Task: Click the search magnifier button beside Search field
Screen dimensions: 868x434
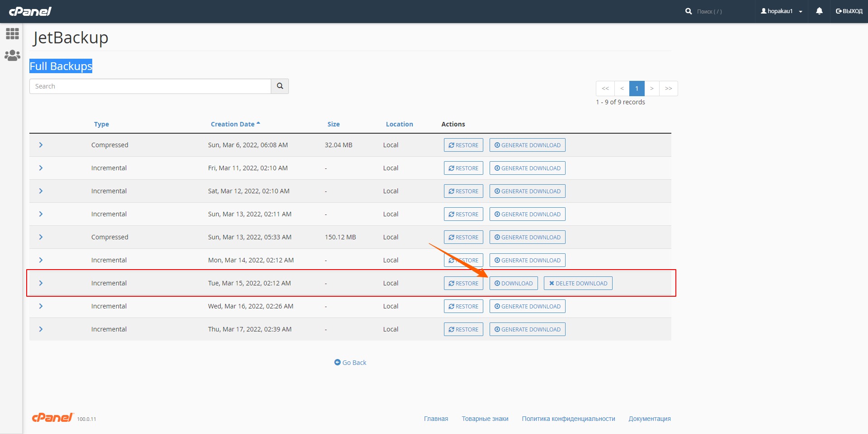Action: [280, 86]
